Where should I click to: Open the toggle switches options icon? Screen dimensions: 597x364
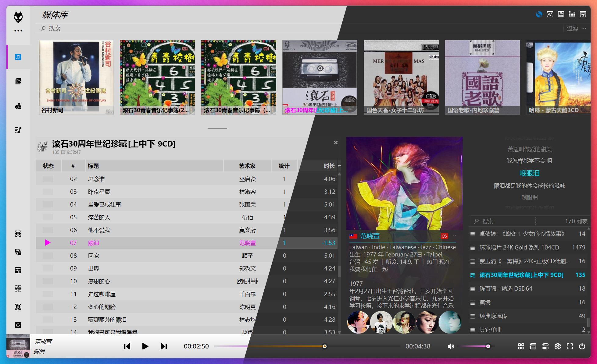[545, 346]
